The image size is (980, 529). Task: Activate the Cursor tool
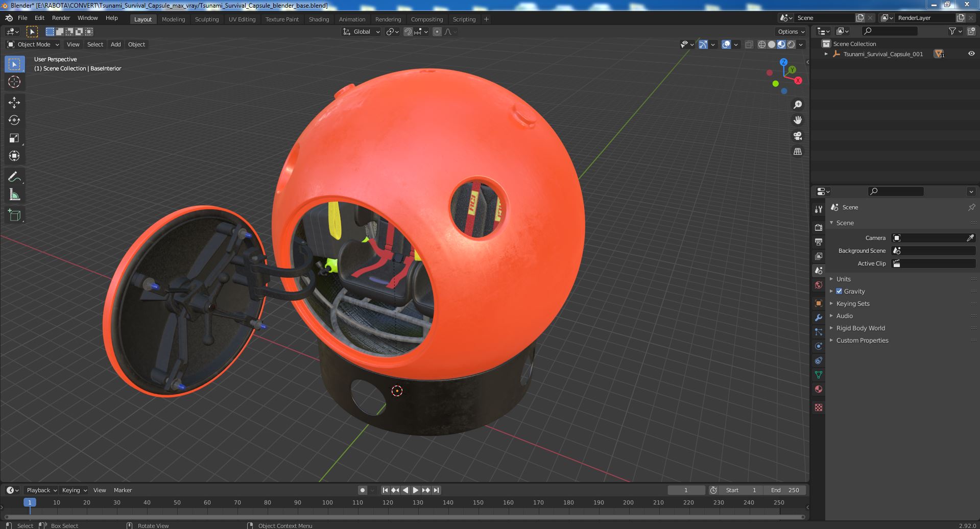(x=14, y=82)
